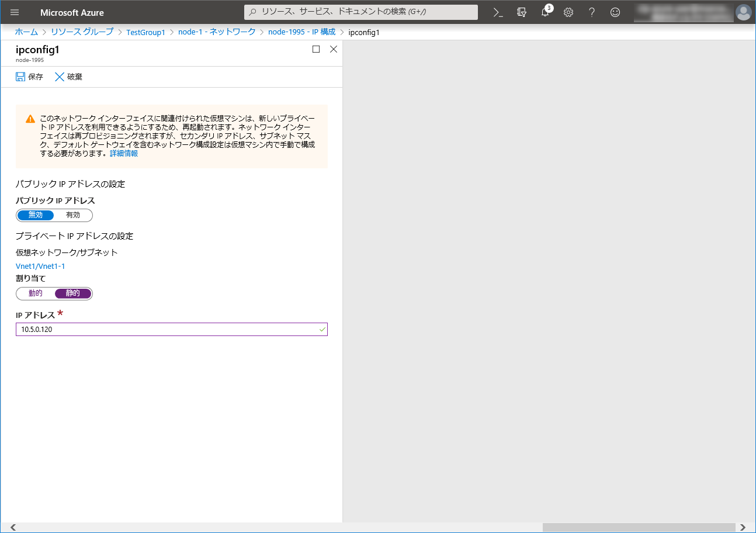
Task: Open the help question mark
Action: click(x=591, y=12)
